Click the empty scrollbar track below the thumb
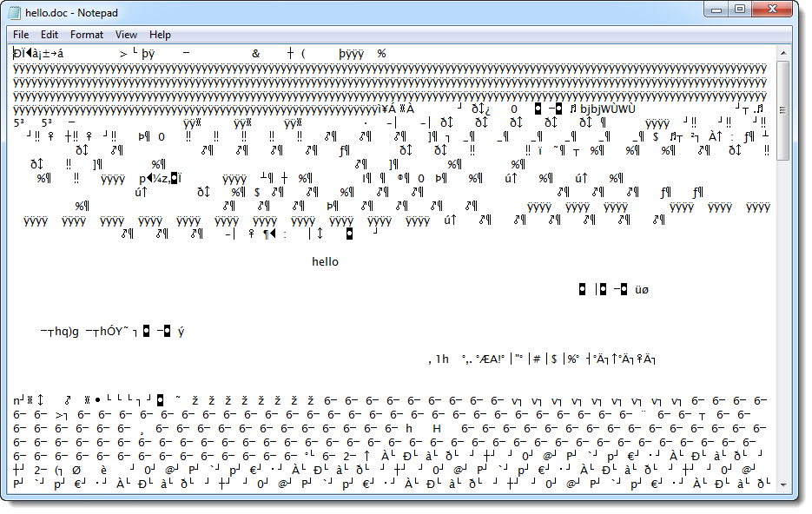This screenshot has height=514, width=812. click(x=782, y=321)
